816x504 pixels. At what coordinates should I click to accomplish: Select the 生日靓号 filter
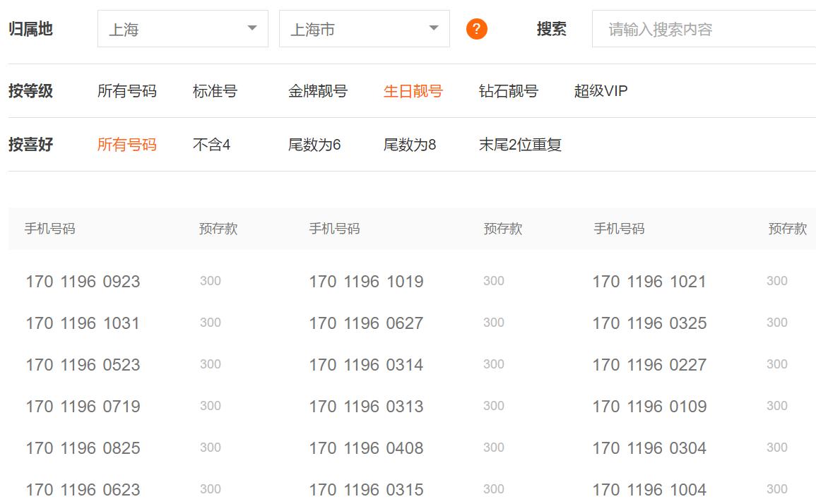click(x=413, y=90)
